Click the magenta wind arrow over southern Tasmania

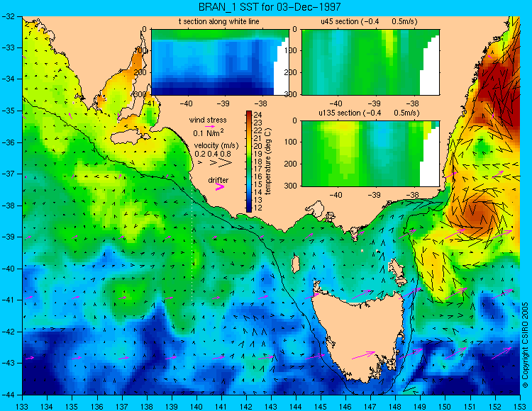[x=363, y=355]
